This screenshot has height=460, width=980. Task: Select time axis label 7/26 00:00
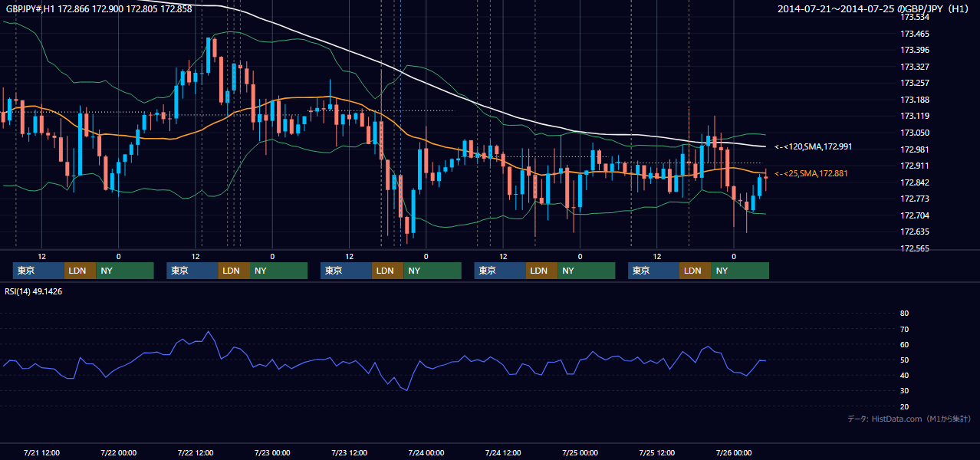click(x=734, y=452)
